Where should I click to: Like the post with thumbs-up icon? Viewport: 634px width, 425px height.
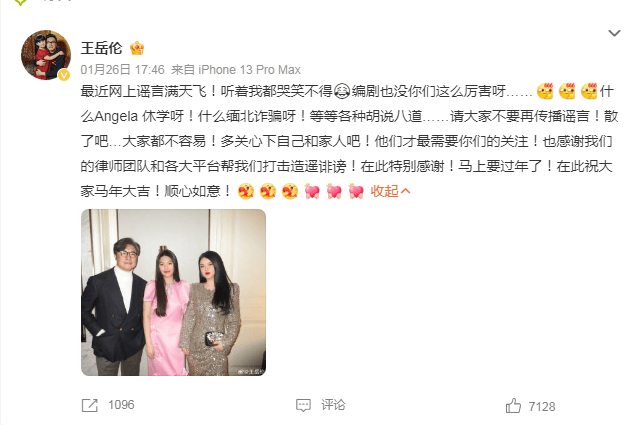(x=514, y=406)
